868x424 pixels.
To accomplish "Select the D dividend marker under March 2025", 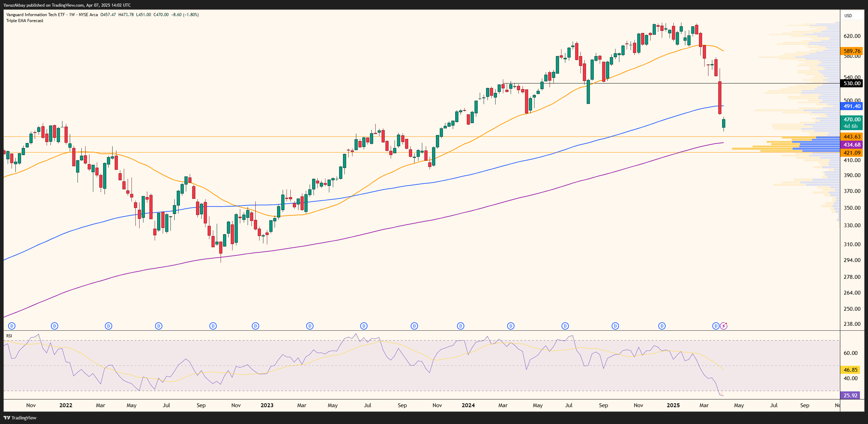I will 716,325.
